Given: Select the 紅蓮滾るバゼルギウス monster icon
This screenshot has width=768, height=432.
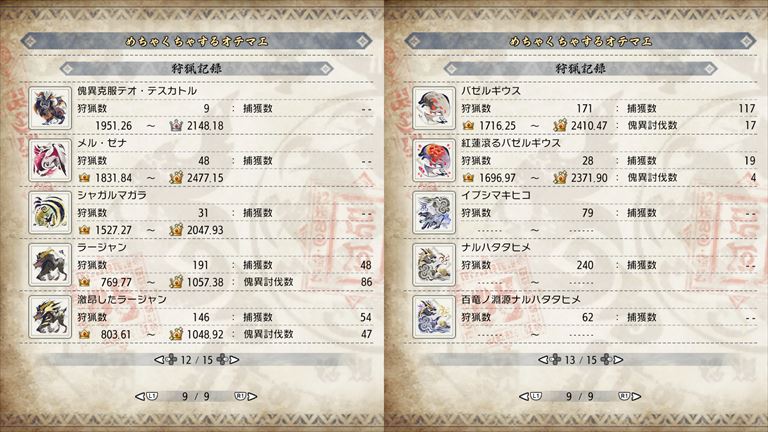Looking at the screenshot, I should 434,160.
